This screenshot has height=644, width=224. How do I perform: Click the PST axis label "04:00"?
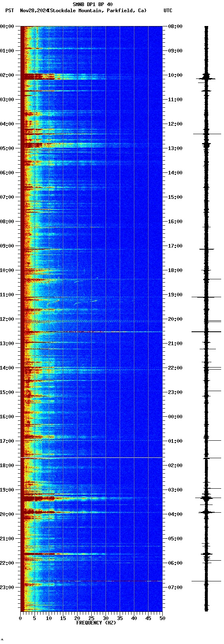[7, 124]
